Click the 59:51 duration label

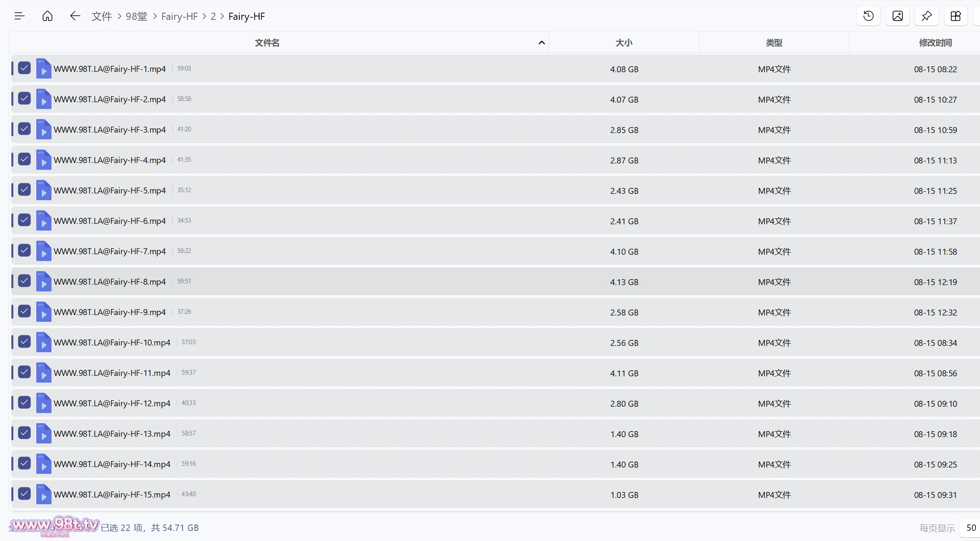tap(184, 281)
